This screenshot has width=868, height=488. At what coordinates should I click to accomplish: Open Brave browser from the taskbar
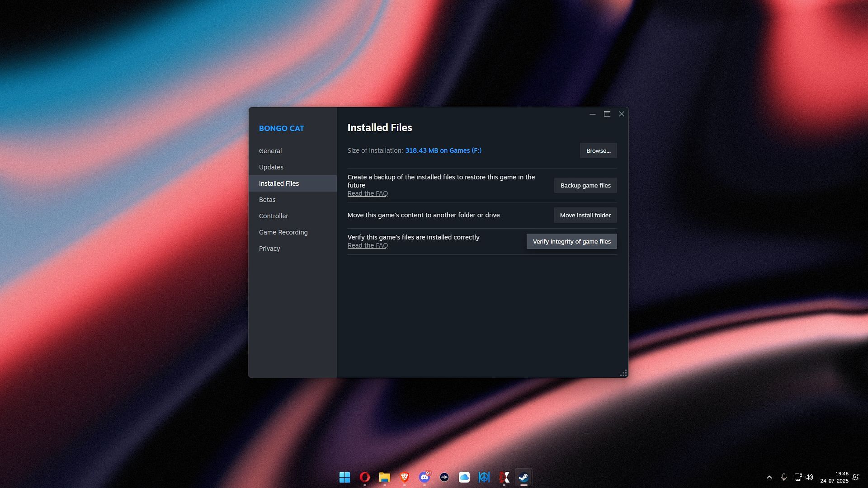pyautogui.click(x=404, y=477)
